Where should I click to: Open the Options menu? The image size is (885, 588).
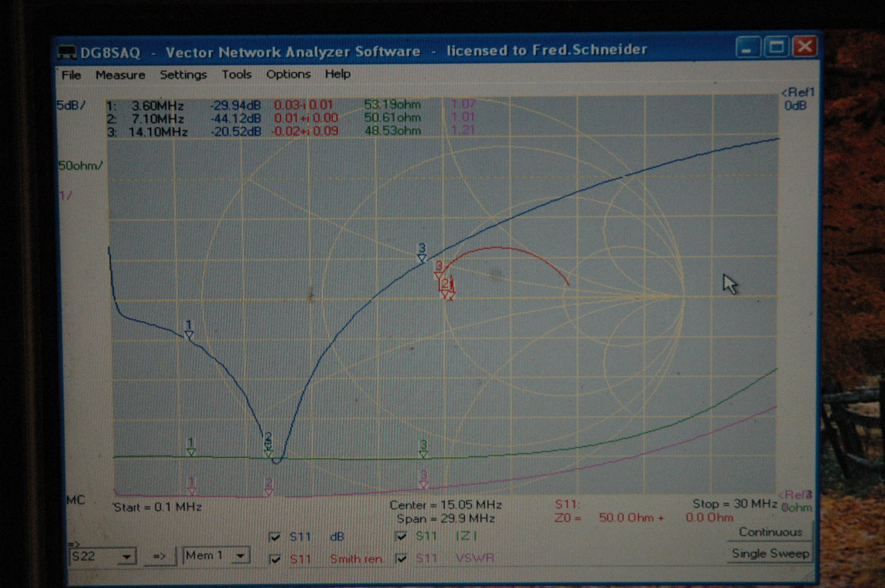click(288, 74)
